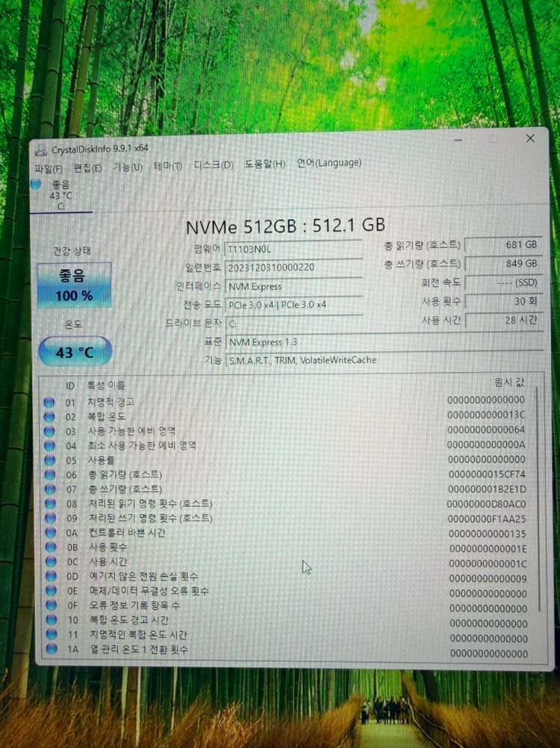Click total host reads value 681 GB
560x748 pixels.
(x=503, y=244)
